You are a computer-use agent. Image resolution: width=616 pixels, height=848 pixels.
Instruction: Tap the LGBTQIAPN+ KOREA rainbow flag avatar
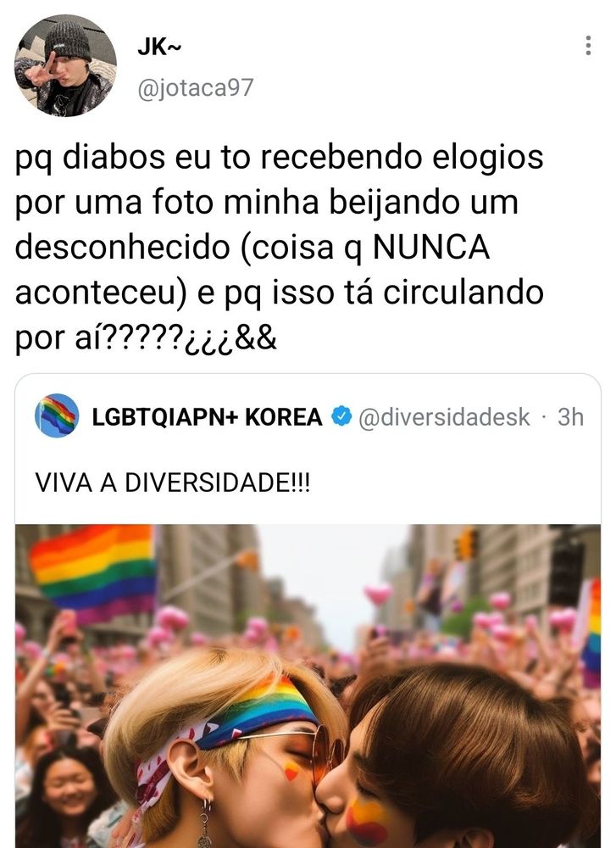[57, 416]
